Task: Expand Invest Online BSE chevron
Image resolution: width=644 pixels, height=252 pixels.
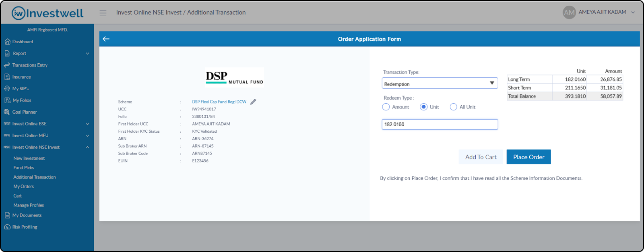Action: pyautogui.click(x=87, y=124)
